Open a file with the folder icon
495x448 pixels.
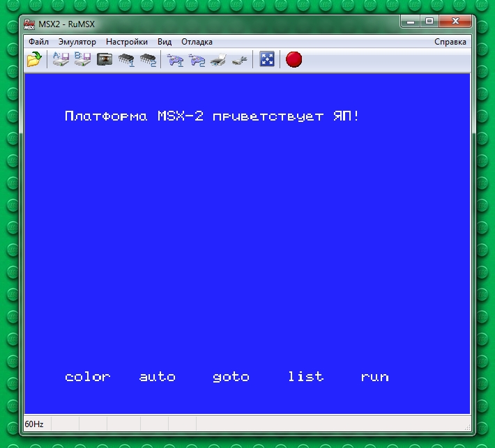tap(34, 59)
